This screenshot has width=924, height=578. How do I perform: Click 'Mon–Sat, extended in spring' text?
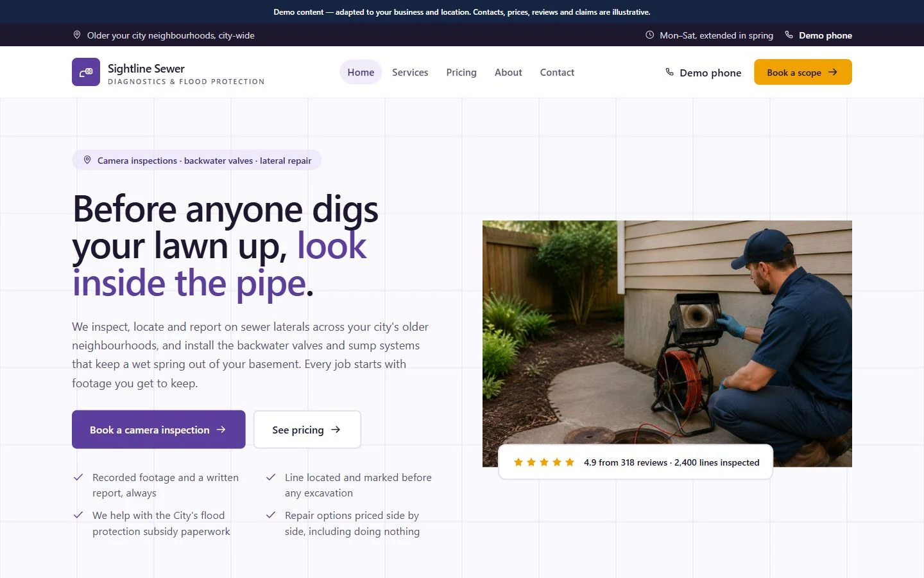coord(716,35)
